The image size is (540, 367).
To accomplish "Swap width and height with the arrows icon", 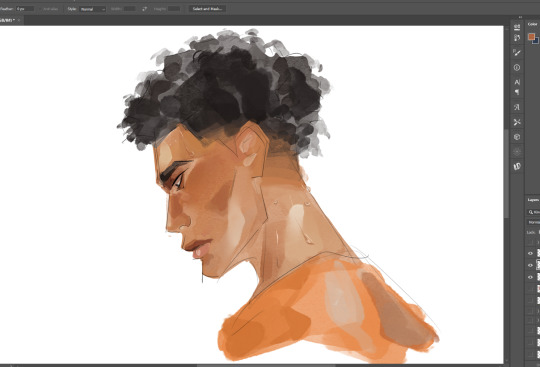I will click(144, 9).
